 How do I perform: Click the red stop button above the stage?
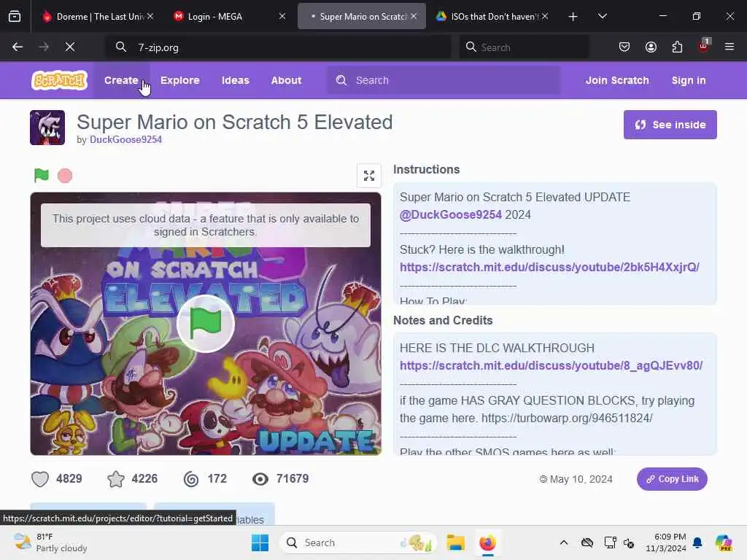(x=65, y=176)
